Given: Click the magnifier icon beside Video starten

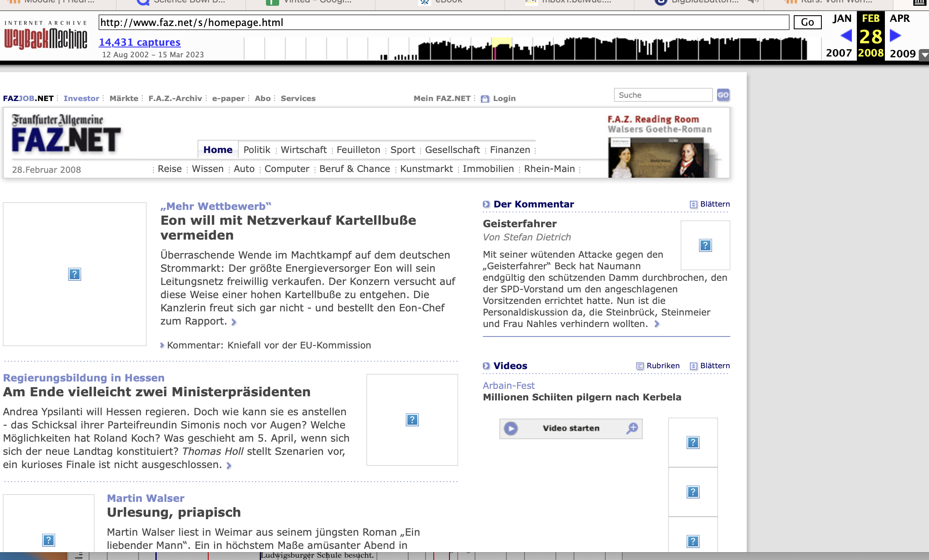Looking at the screenshot, I should pos(631,429).
